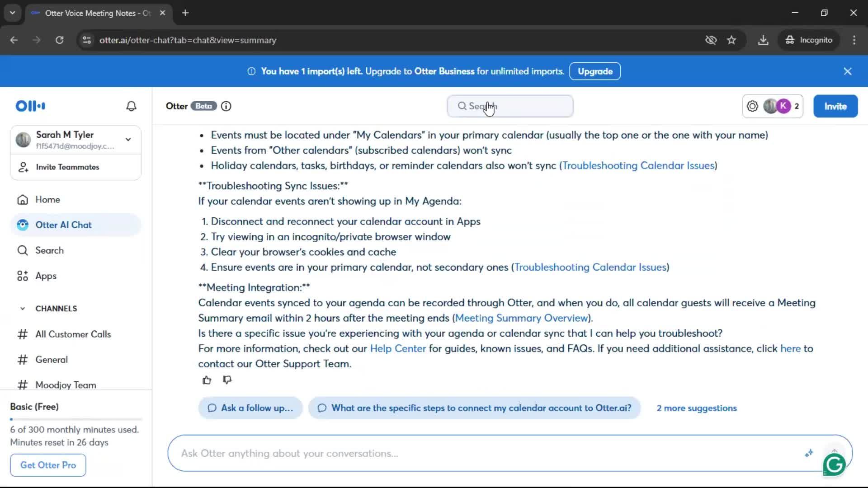Open the Help Center link
This screenshot has width=868, height=488.
398,348
